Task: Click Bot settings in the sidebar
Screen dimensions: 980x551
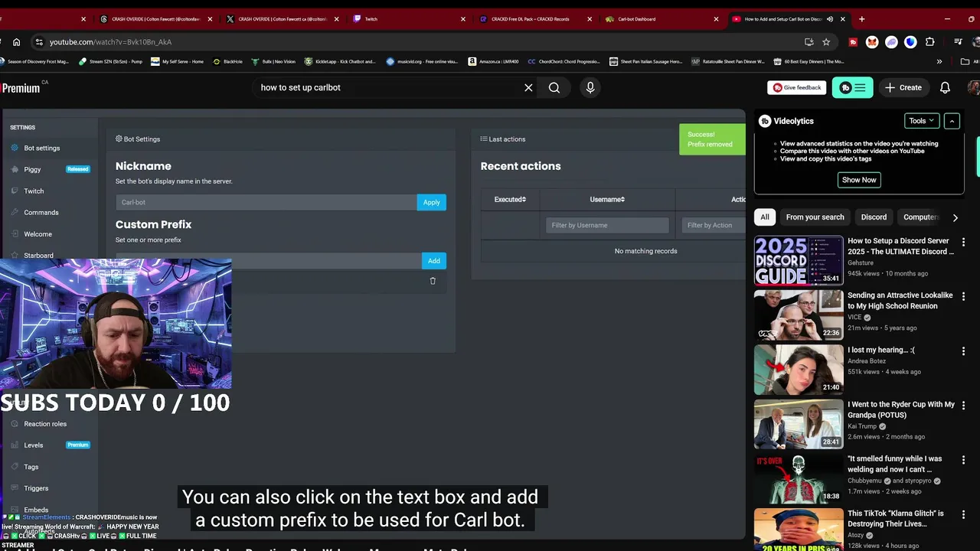Action: point(41,148)
